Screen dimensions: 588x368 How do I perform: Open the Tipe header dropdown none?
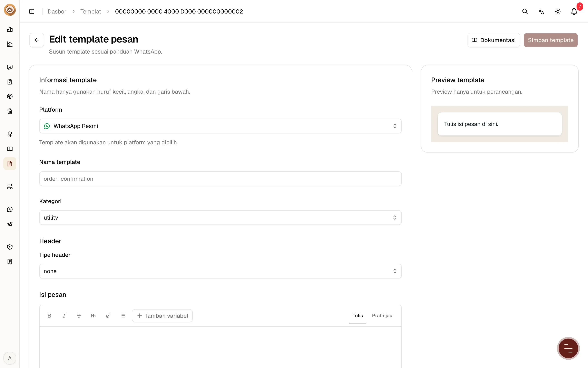point(220,271)
